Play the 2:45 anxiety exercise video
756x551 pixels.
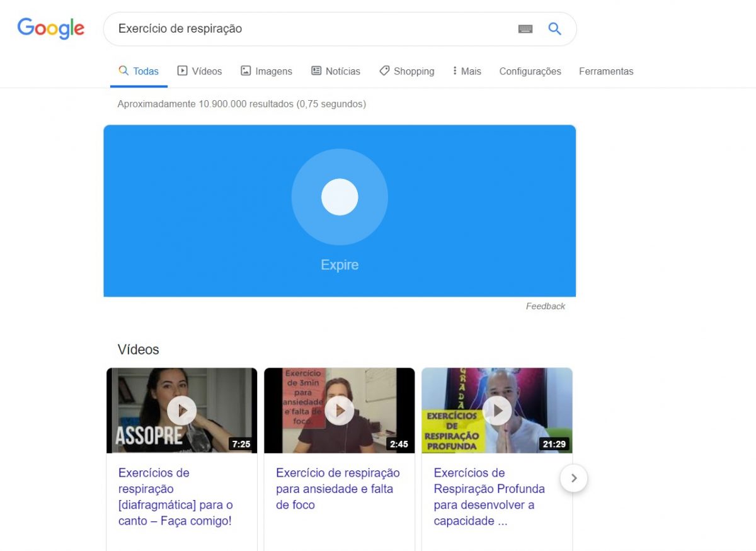[x=340, y=411]
